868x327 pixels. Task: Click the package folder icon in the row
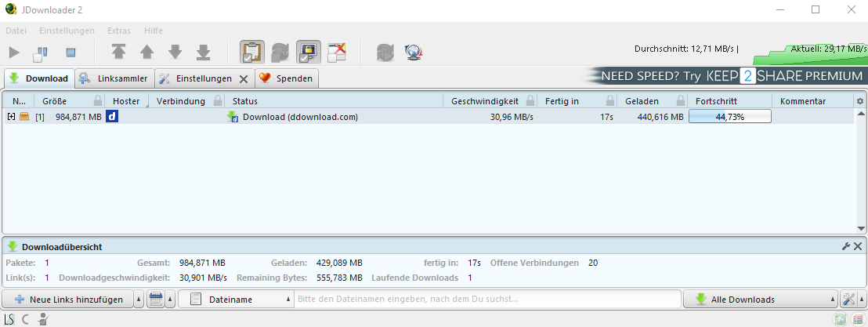click(x=24, y=116)
